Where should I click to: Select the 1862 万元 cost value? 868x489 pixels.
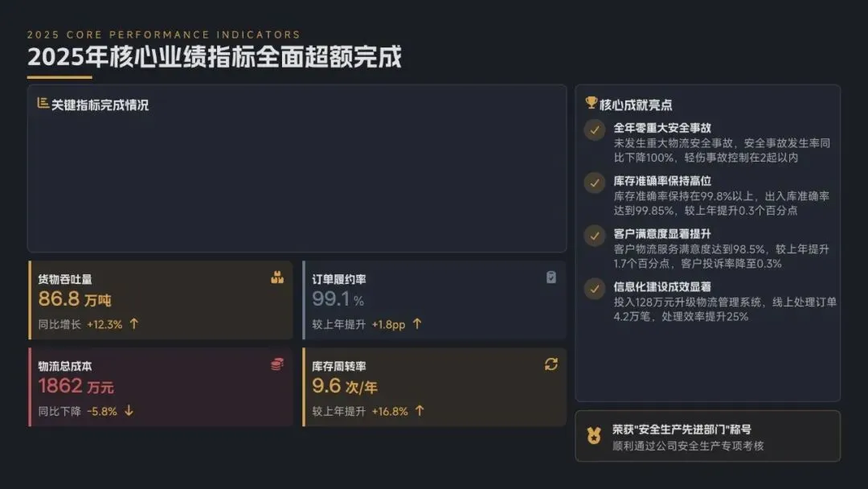[x=76, y=386]
